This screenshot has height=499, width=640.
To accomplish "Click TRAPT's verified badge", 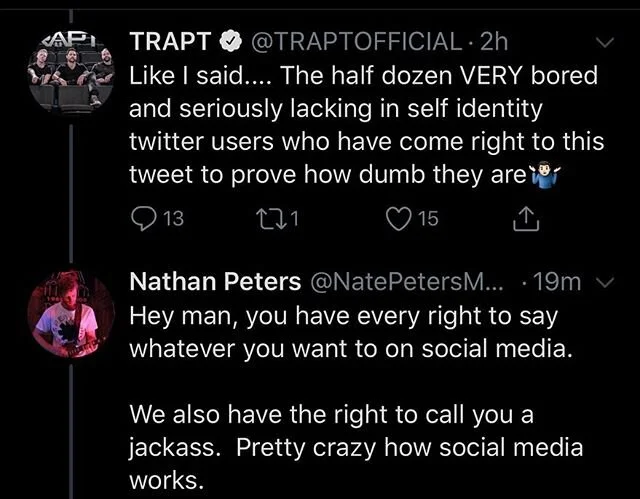I will click(x=230, y=42).
